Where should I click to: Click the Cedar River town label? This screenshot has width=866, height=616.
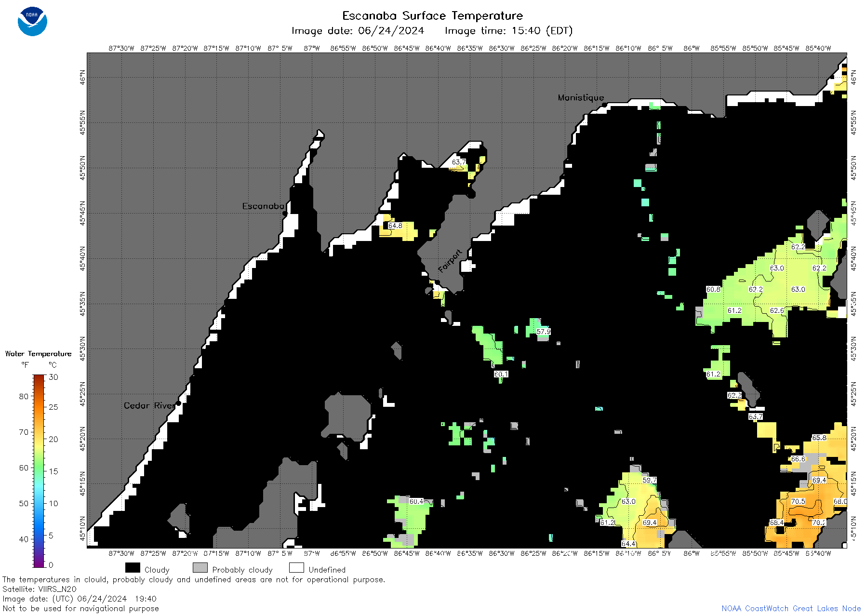[150, 405]
